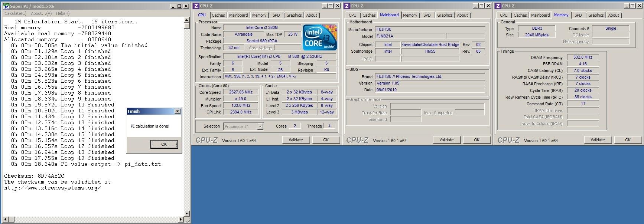Open the Calculate(C) menu in Super PI
Screen dimensions: 644x224
pos(15,13)
